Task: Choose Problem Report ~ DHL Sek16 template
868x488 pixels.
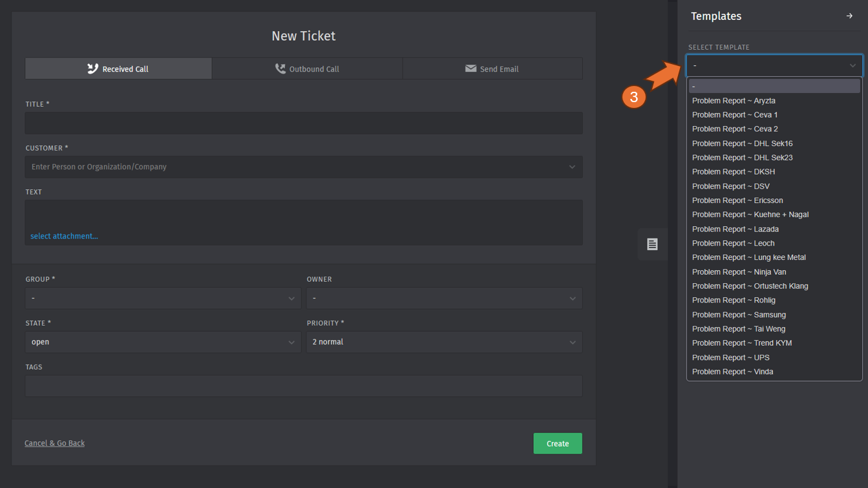Action: tap(742, 143)
